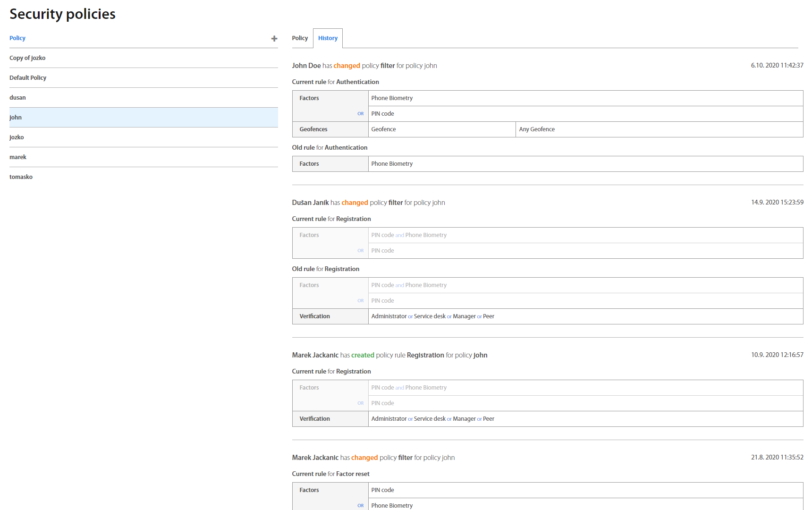Click Dušan Janík's history entry heading

coord(368,203)
